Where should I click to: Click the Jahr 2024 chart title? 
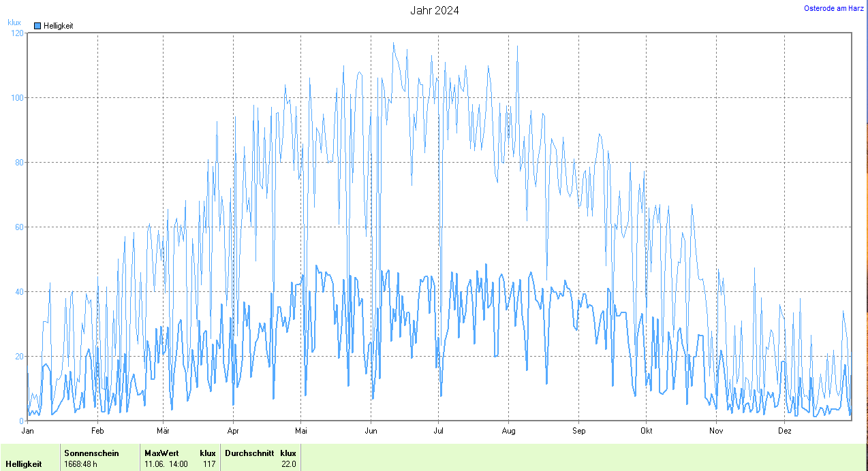coord(434,10)
